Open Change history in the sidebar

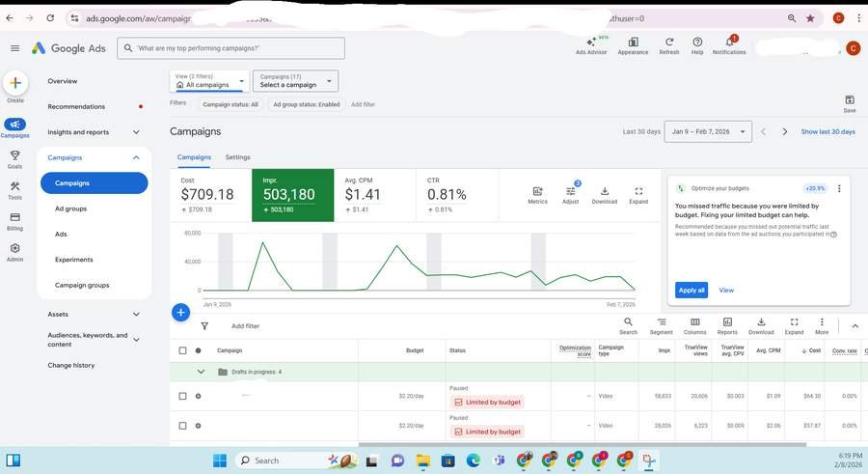[70, 365]
